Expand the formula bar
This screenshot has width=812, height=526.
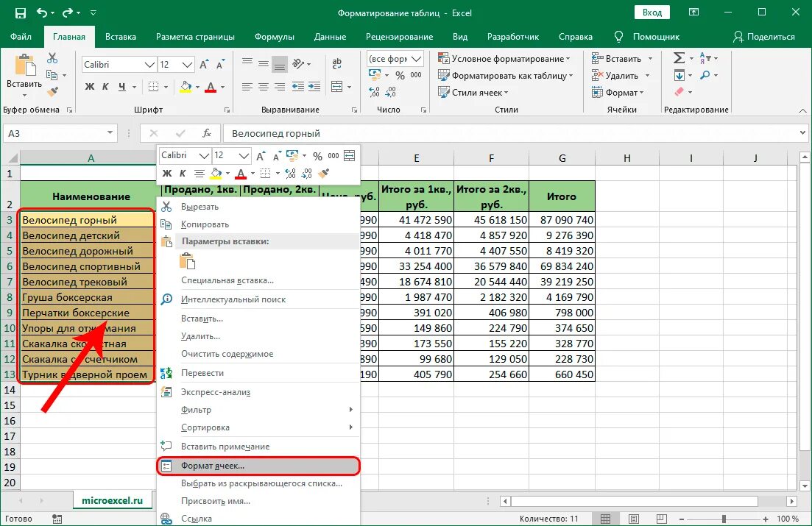(x=802, y=133)
